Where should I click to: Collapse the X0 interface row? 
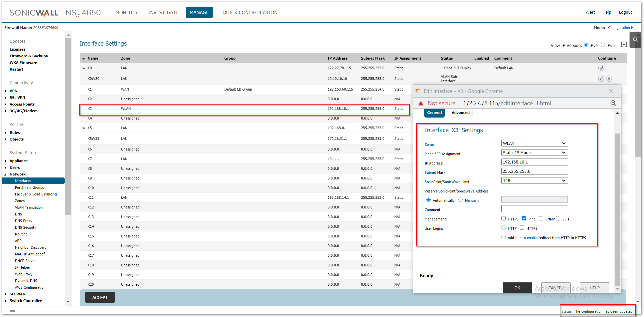coord(84,68)
